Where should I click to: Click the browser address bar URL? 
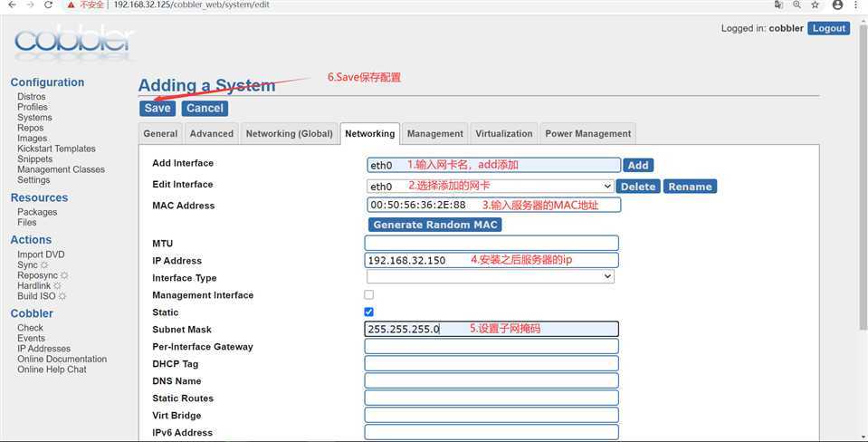click(x=191, y=5)
